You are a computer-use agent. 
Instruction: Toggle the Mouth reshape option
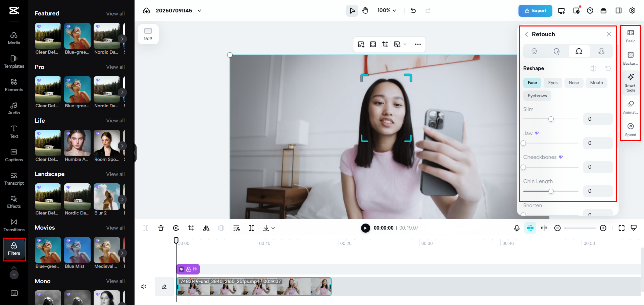click(596, 83)
